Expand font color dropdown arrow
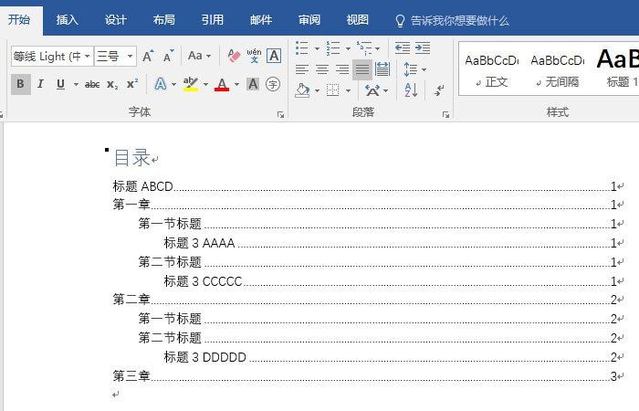The width and height of the screenshot is (639, 411). tap(237, 84)
